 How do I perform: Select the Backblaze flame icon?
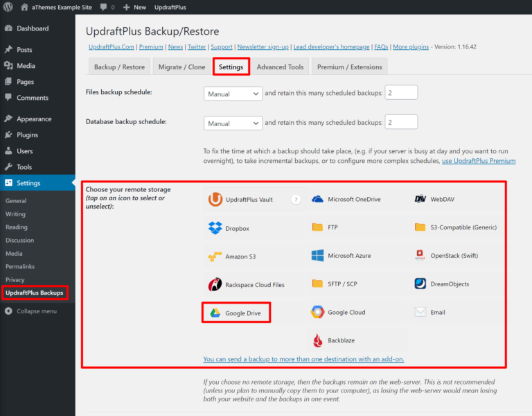click(317, 340)
